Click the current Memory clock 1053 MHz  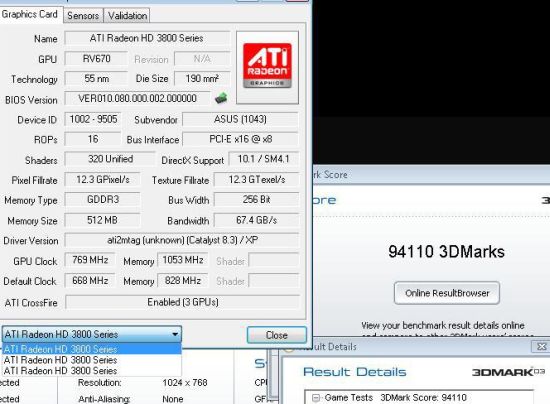tap(183, 260)
